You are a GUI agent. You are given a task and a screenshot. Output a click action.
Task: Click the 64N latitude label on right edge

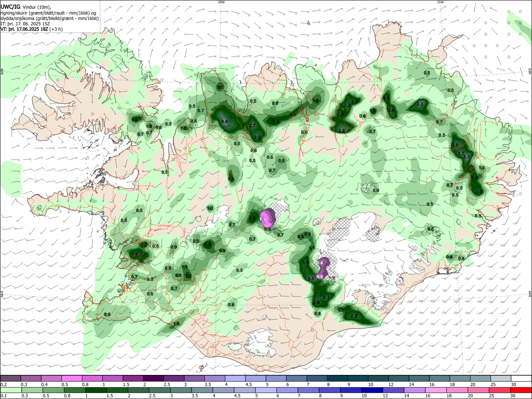coord(530,294)
